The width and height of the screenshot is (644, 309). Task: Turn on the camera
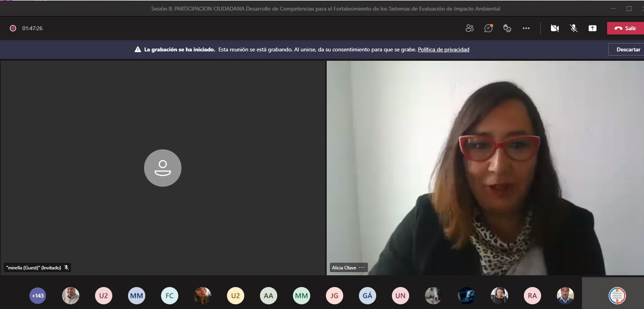point(554,28)
